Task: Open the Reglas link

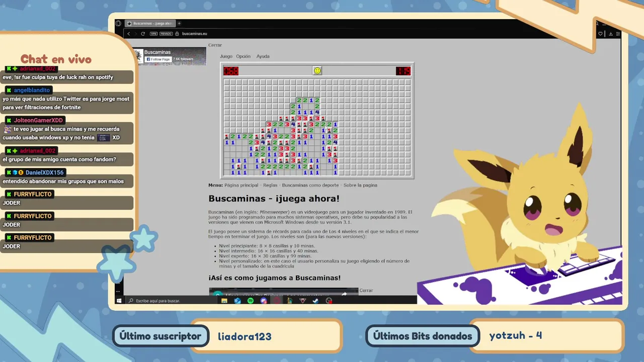Action: point(270,185)
